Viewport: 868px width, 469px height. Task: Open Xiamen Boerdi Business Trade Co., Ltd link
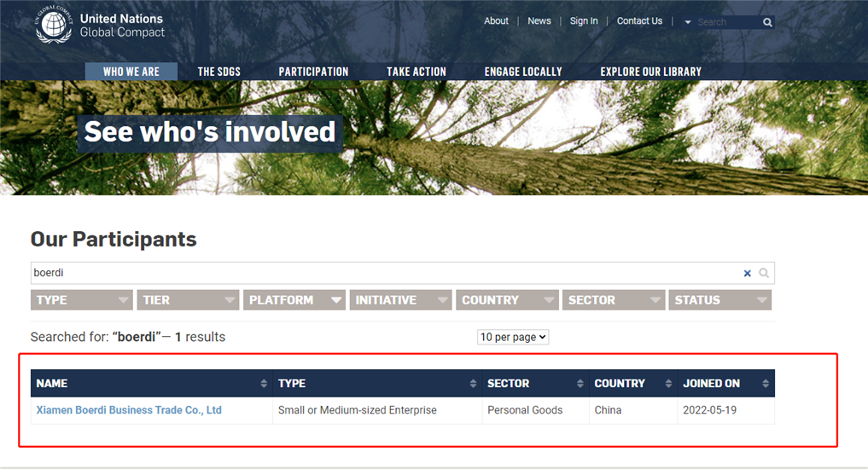tap(129, 410)
